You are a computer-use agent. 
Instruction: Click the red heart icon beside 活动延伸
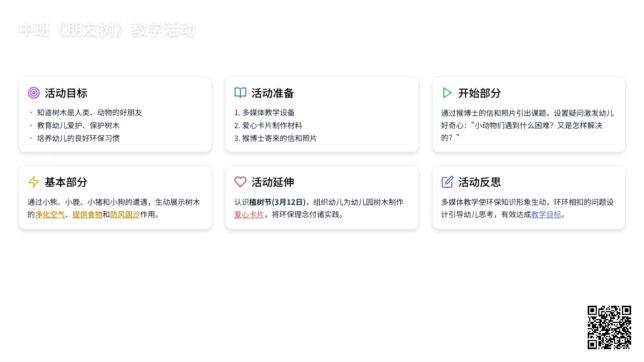point(240,182)
